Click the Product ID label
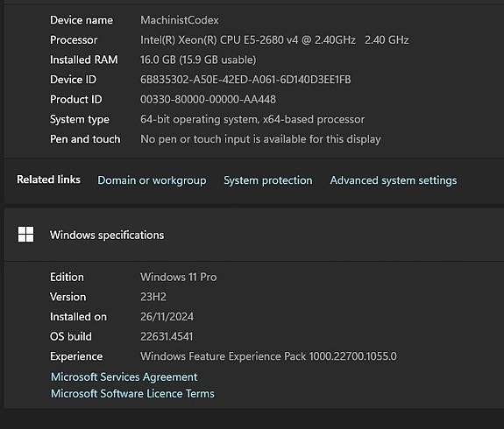The width and height of the screenshot is (504, 429). click(76, 100)
